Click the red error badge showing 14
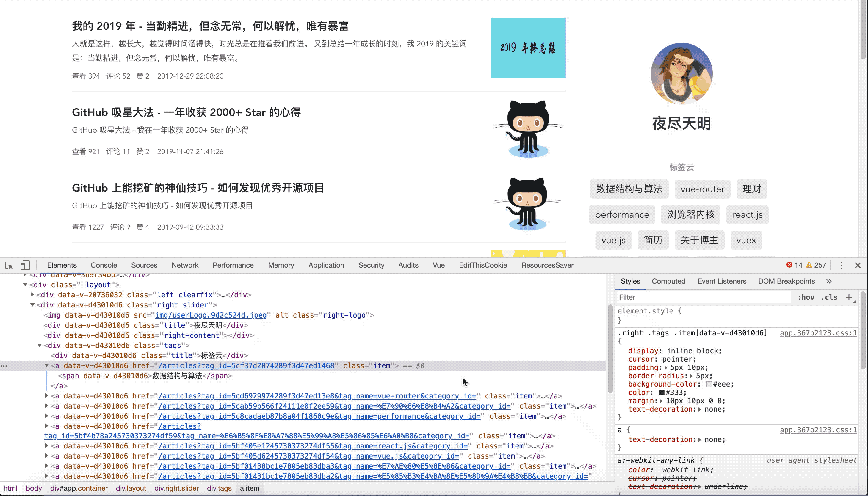Screen dimensions: 868x496 click(794, 265)
